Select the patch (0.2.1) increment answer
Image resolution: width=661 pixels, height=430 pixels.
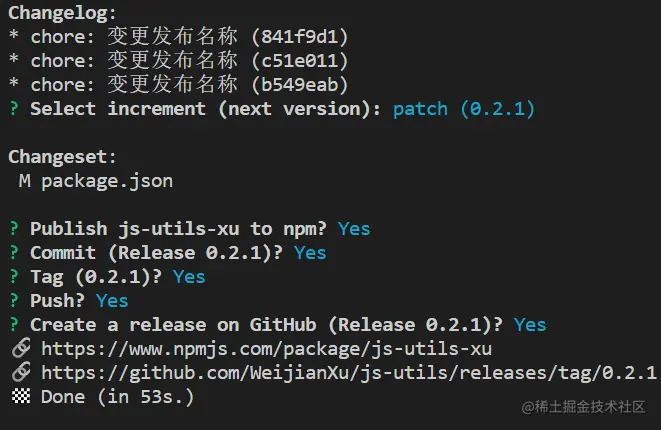pos(464,110)
